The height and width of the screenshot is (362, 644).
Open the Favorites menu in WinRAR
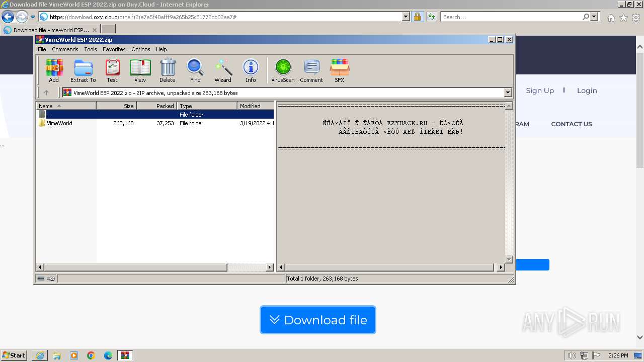[x=114, y=49]
